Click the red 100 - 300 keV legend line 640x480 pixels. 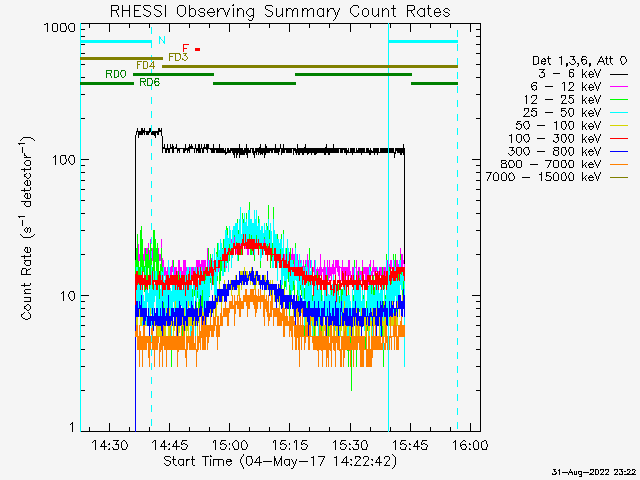pyautogui.click(x=619, y=139)
